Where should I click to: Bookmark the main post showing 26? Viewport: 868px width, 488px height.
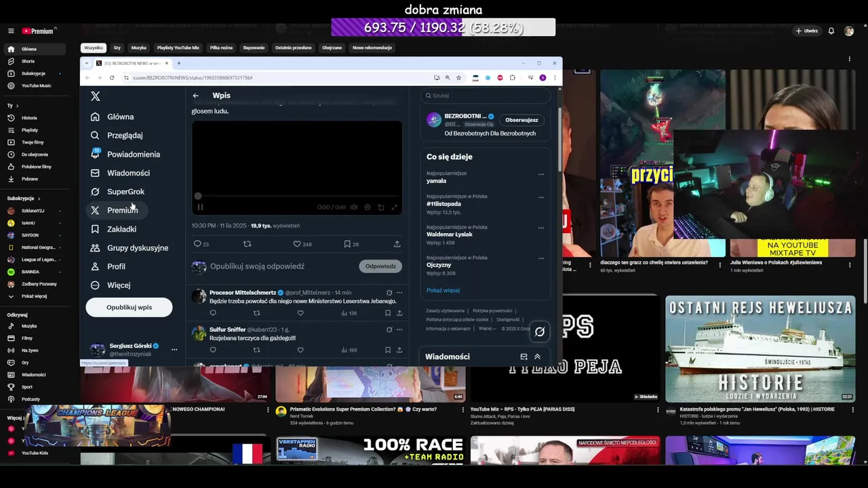click(351, 244)
